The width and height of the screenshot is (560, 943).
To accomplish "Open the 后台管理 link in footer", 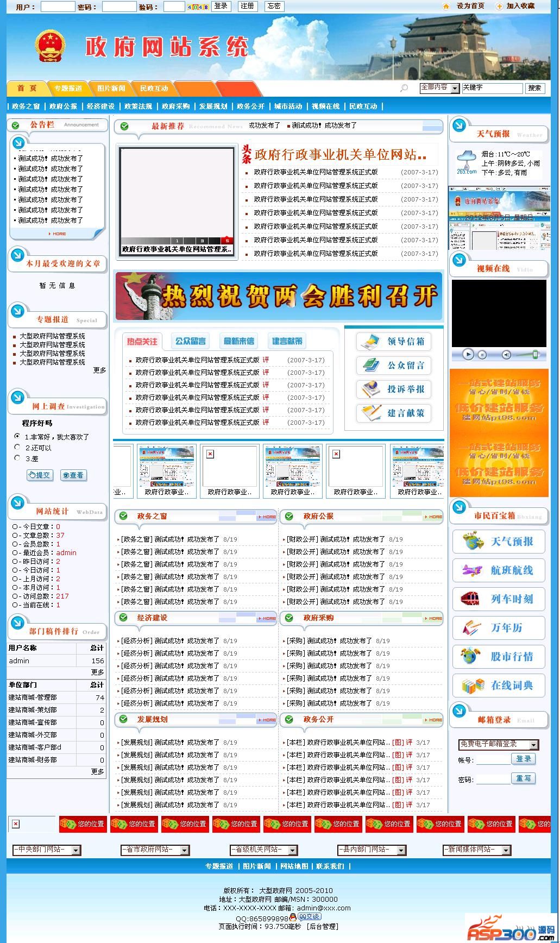I will point(322,927).
